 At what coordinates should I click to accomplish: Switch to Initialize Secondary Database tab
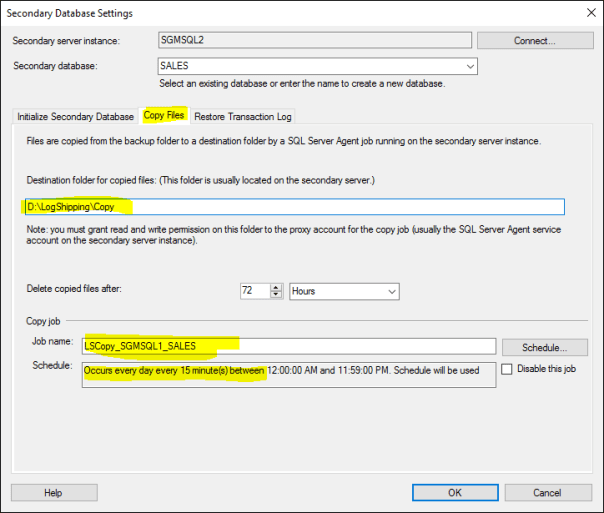click(75, 116)
